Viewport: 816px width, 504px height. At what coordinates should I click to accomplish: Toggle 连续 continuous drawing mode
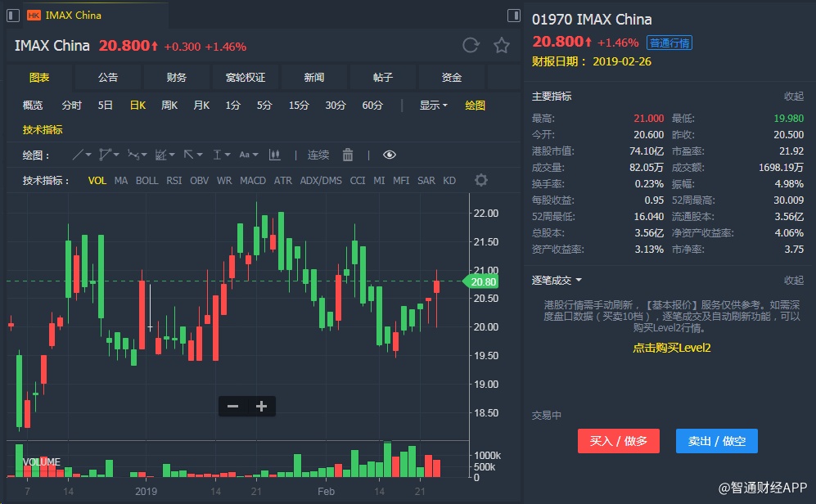coord(318,155)
